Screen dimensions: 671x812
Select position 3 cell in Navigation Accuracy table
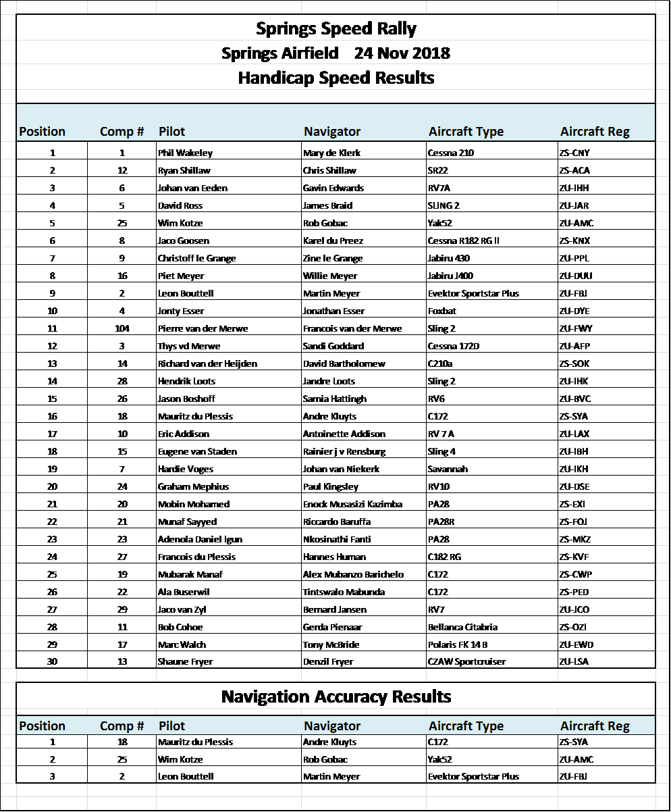pyautogui.click(x=53, y=777)
